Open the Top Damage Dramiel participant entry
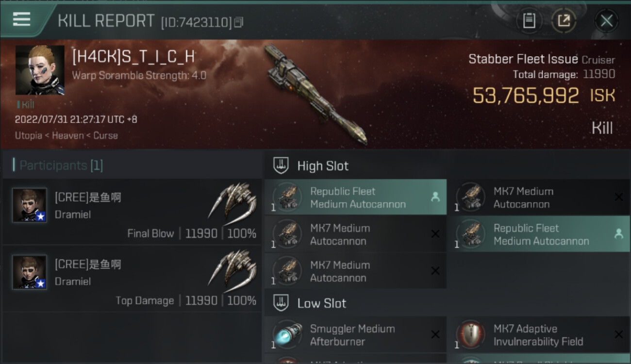This screenshot has height=364, width=631. pos(132,279)
